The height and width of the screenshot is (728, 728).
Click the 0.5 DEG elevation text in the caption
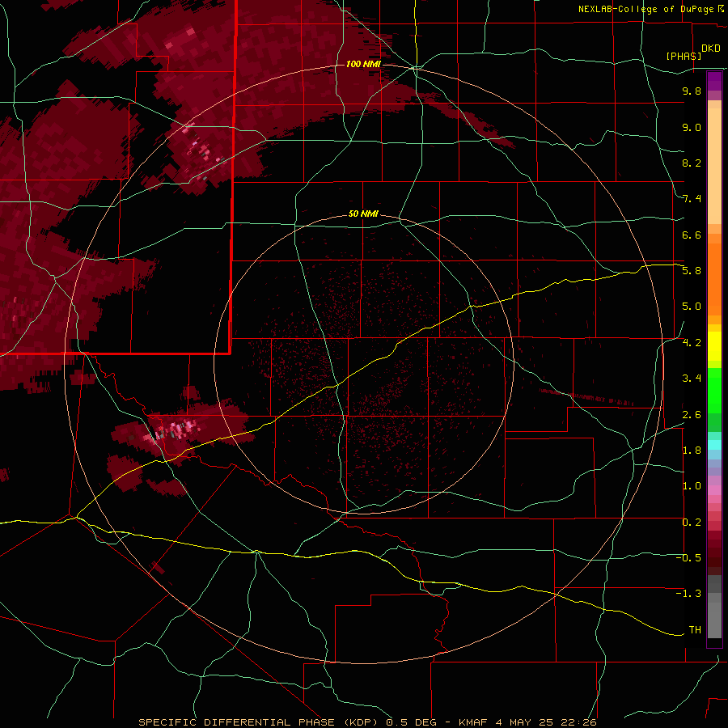[412, 722]
